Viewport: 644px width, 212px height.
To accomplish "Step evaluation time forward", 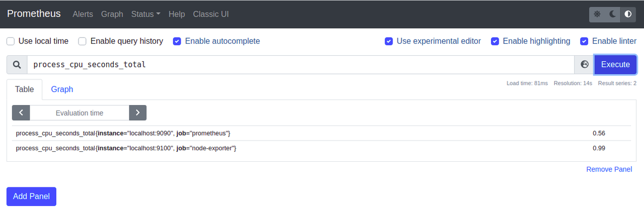I will point(137,113).
